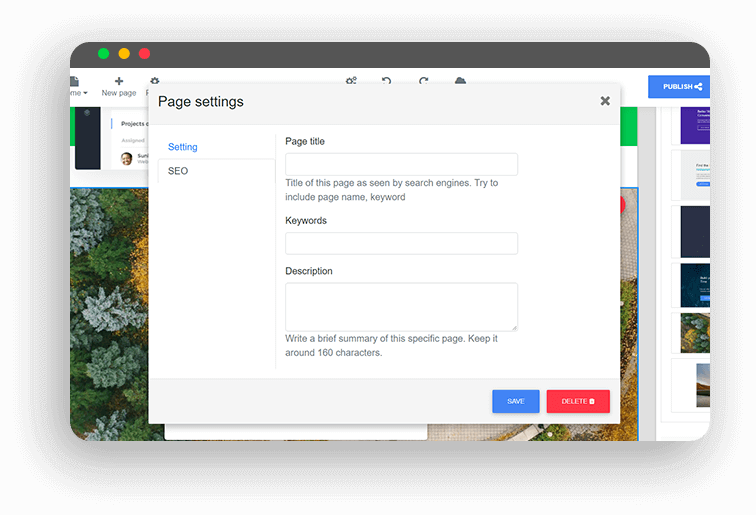Add a New page

[x=119, y=87]
